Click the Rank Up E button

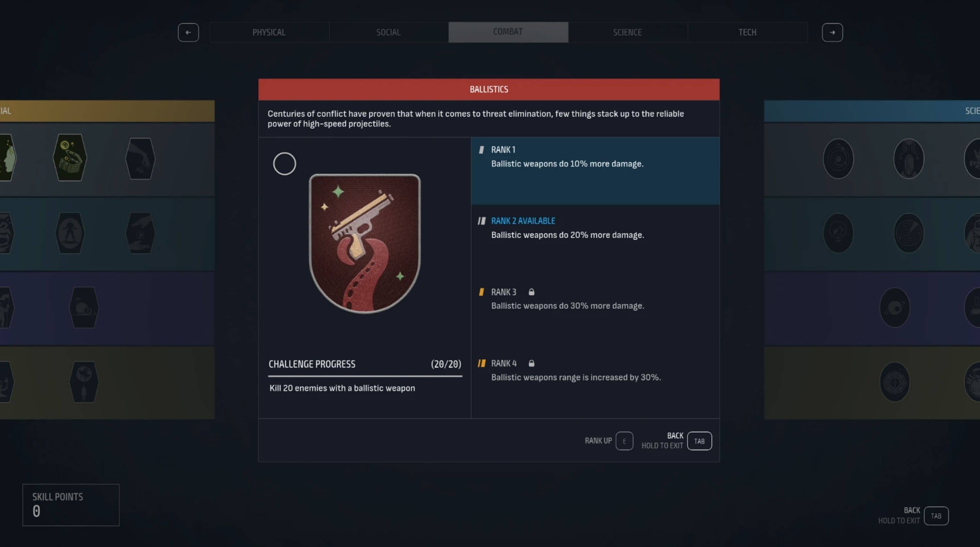(x=624, y=441)
